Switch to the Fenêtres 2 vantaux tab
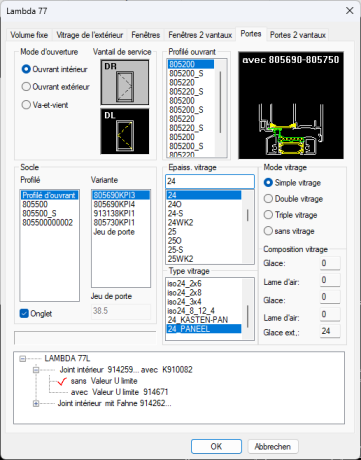This screenshot has width=361, height=460. pyautogui.click(x=200, y=35)
